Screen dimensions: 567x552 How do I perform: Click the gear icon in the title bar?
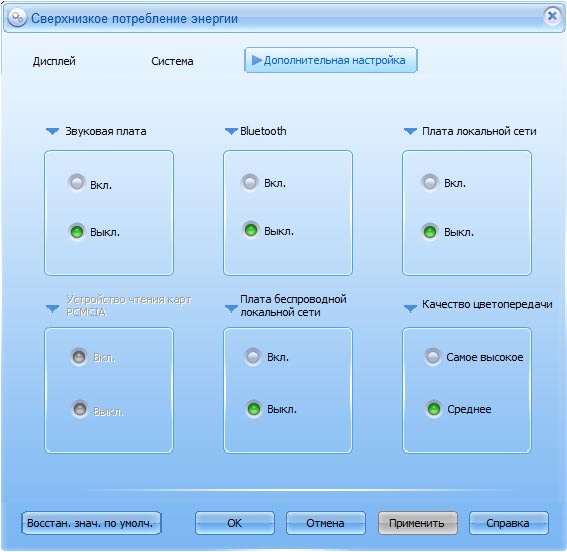point(17,17)
